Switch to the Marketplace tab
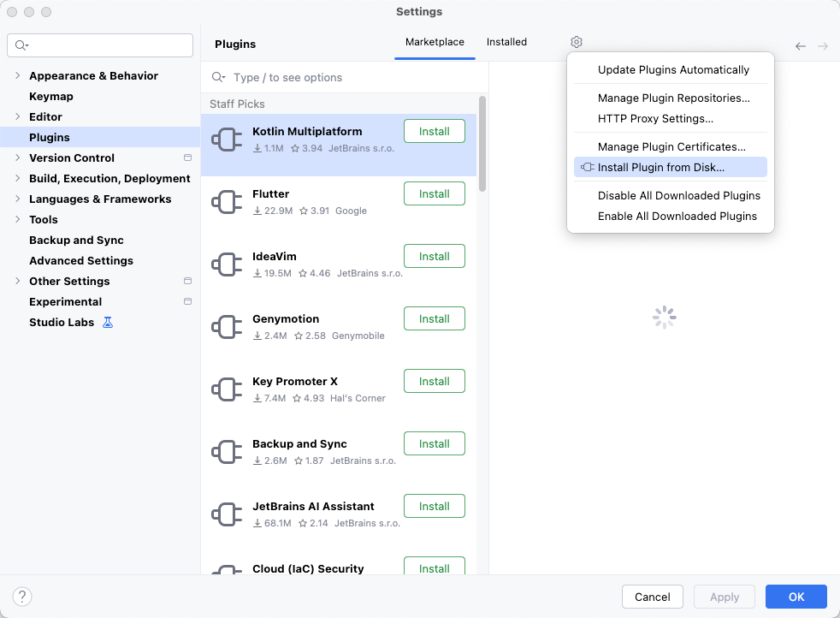Image resolution: width=840 pixels, height=618 pixels. (435, 42)
